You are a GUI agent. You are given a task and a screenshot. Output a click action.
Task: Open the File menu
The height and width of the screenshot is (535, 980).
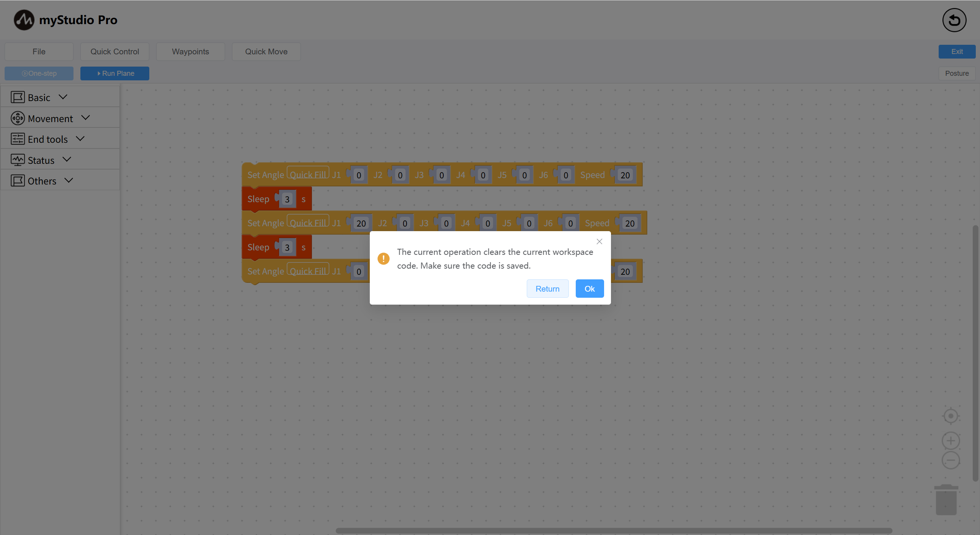pos(39,52)
